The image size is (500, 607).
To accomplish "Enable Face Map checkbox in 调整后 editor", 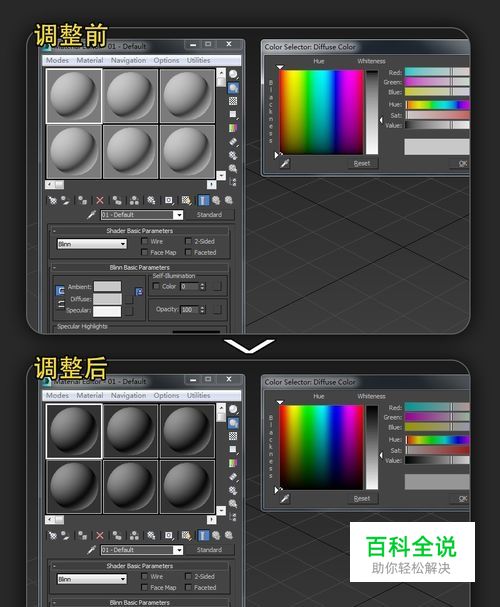I will 145,588.
